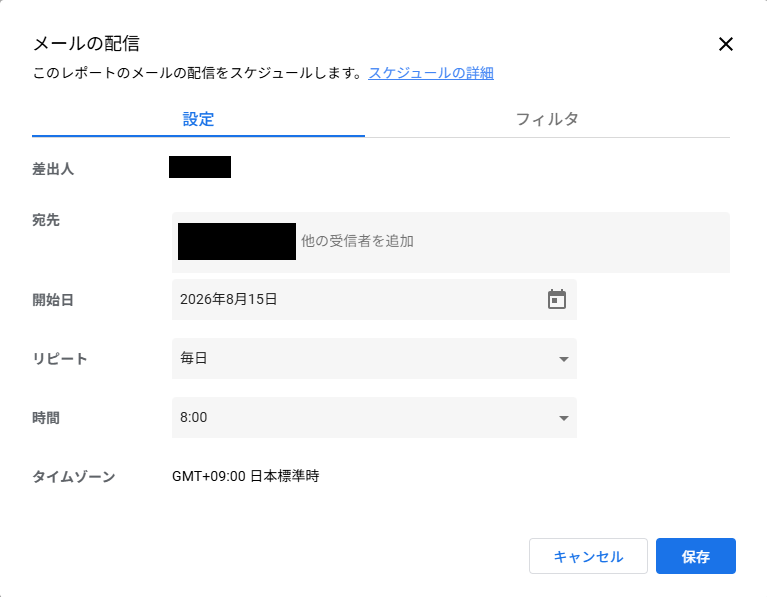Click the 宛先 label
The image size is (767, 597).
tap(46, 220)
